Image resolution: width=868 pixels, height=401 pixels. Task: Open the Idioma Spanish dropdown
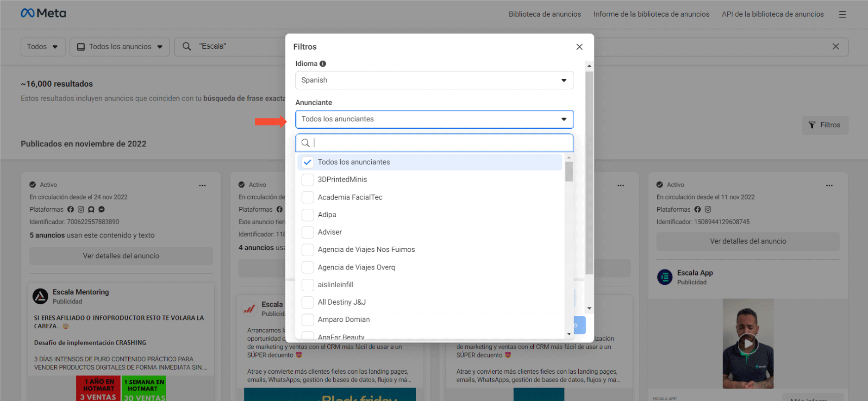pos(434,80)
